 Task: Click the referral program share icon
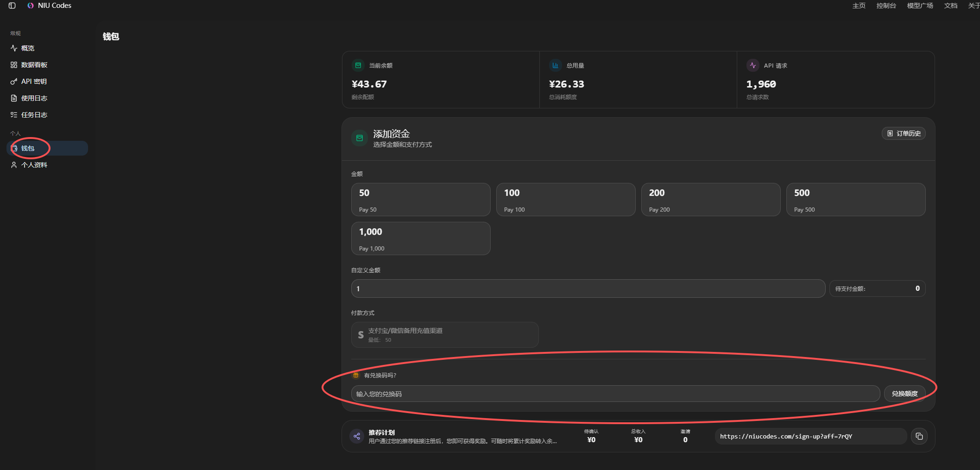[x=357, y=436]
